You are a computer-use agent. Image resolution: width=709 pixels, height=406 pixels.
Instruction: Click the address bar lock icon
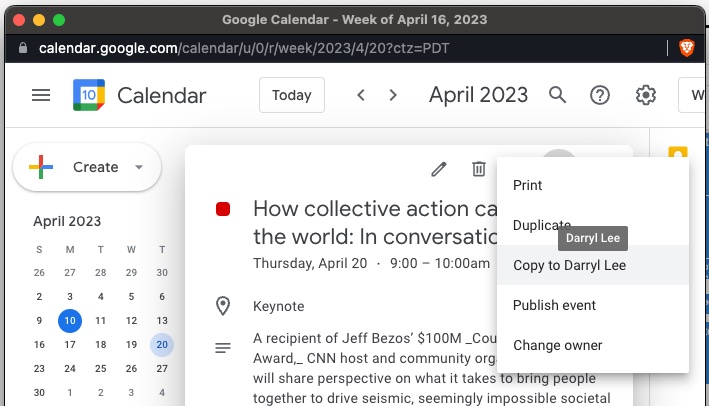[23, 47]
